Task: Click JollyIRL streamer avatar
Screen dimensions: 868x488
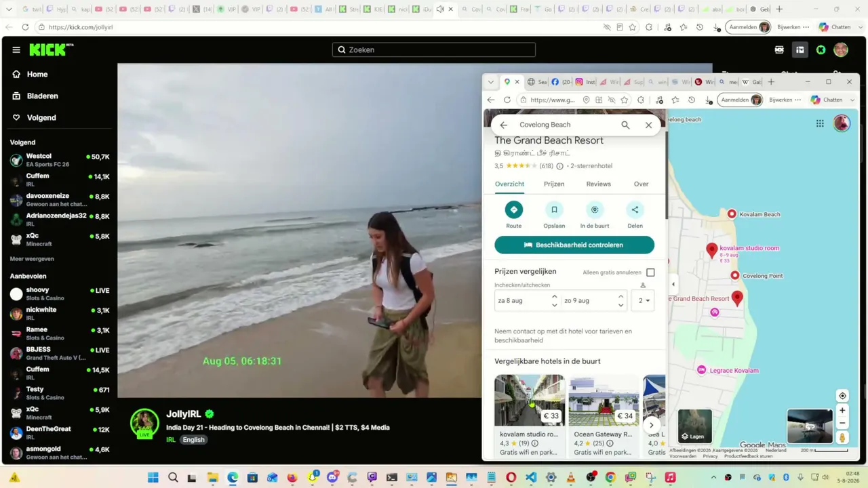Action: pos(144,422)
